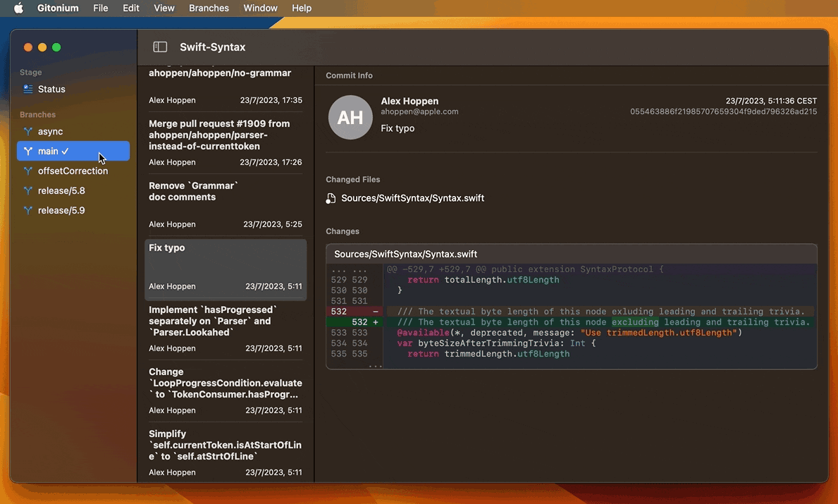This screenshot has width=838, height=504.
Task: Click the main branch icon
Action: click(x=27, y=152)
